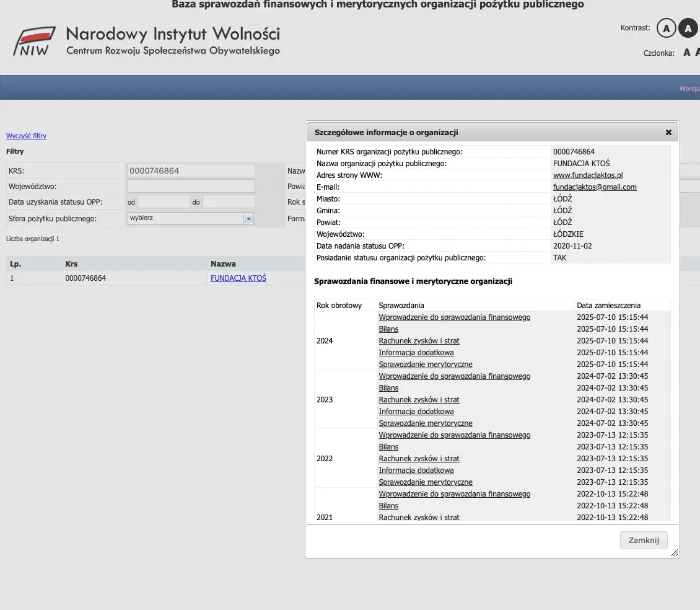Open the 2023 Bilans report
This screenshot has width=700, height=610.
[388, 388]
